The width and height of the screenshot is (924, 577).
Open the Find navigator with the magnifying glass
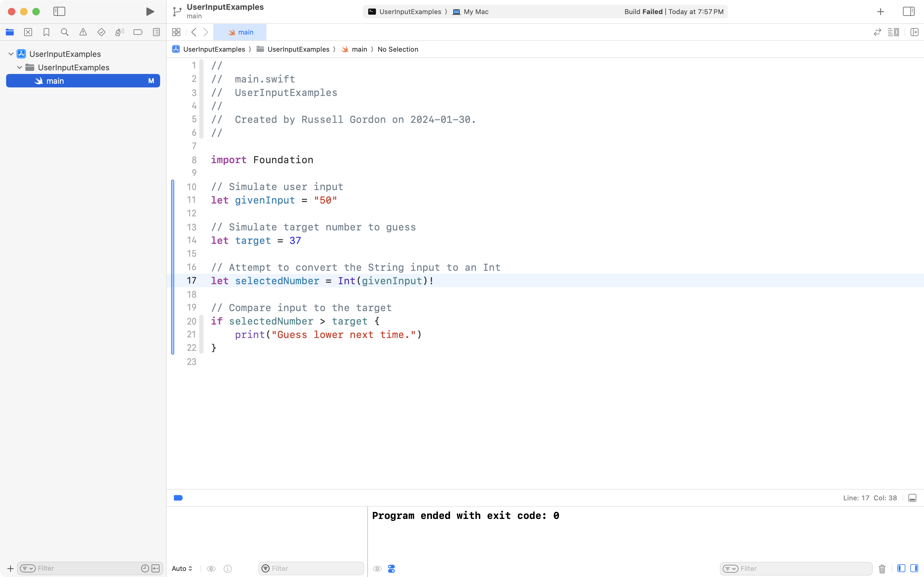pos(64,32)
